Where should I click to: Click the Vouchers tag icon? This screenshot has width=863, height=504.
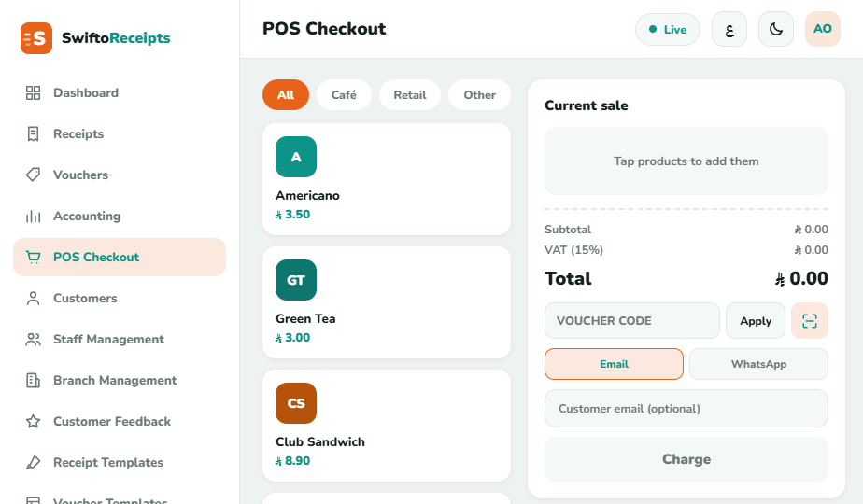coord(33,175)
